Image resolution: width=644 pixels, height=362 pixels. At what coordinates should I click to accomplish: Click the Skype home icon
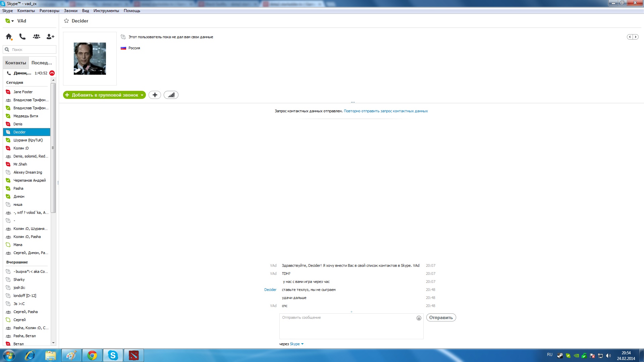9,37
